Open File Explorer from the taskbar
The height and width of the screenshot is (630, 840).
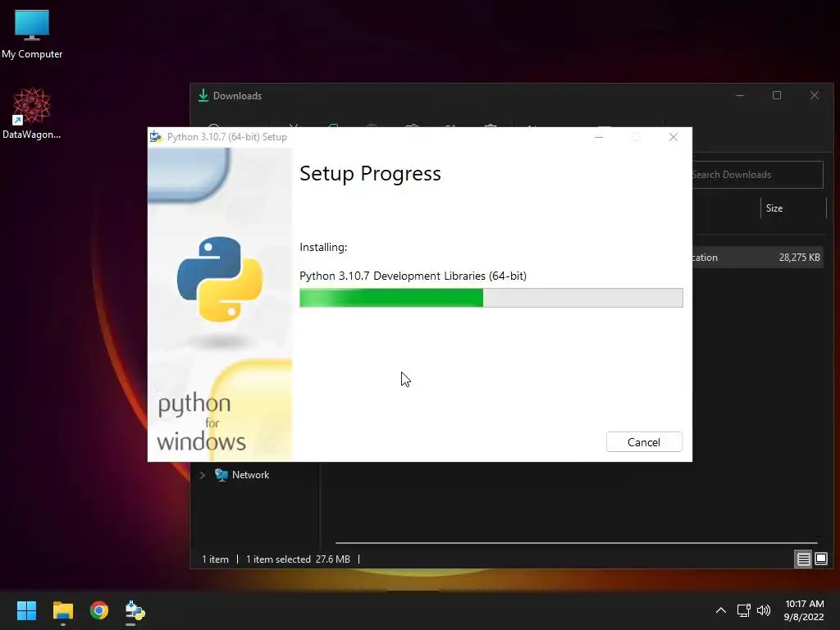pos(62,610)
